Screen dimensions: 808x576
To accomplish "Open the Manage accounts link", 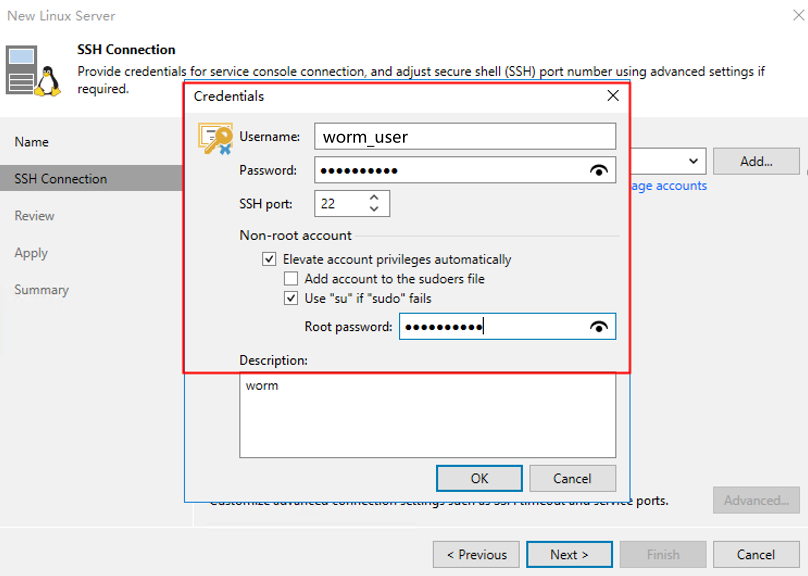I will point(668,186).
